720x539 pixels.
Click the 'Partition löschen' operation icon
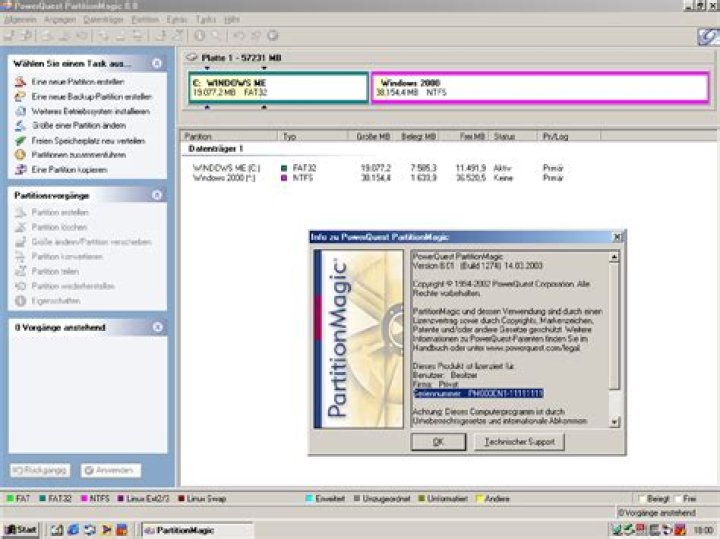click(20, 227)
